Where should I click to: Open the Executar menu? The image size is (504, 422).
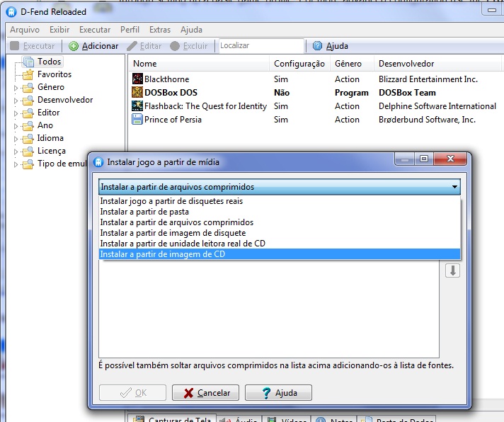pyautogui.click(x=95, y=30)
